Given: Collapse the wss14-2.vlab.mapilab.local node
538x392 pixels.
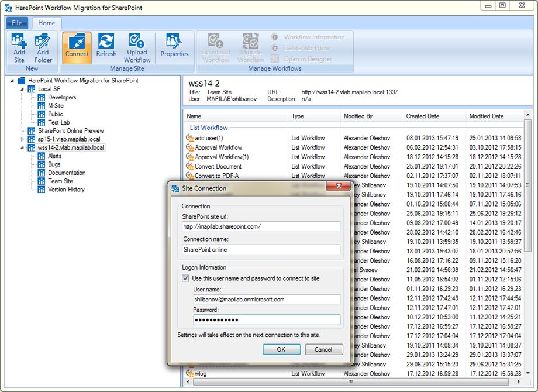Looking at the screenshot, I should (x=22, y=147).
